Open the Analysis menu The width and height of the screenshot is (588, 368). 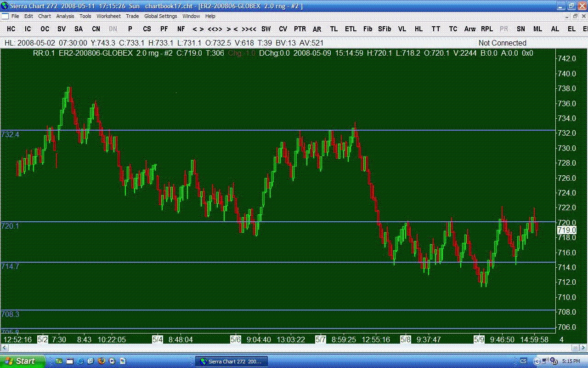coord(65,16)
